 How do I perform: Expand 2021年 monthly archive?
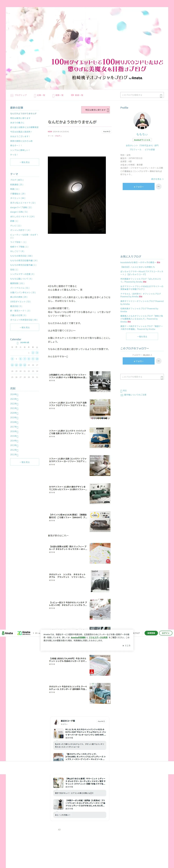[x=14, y=408]
